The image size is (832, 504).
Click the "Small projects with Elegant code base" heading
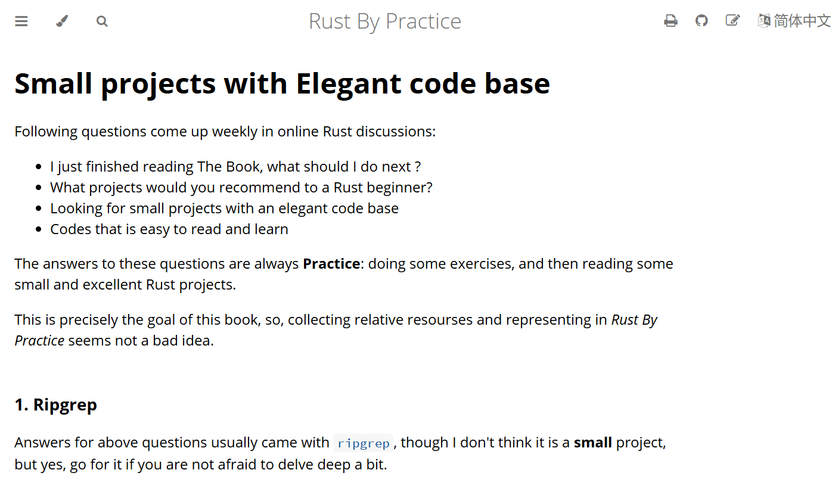(x=282, y=83)
